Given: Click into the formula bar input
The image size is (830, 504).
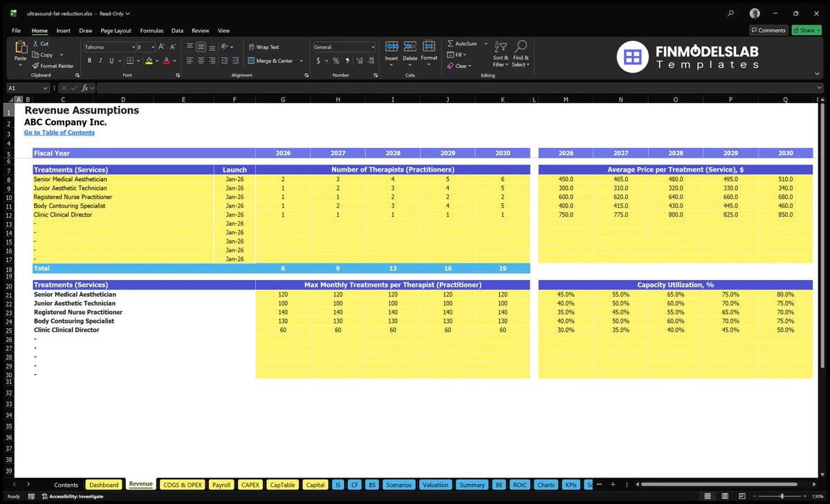Looking at the screenshot, I should click(x=459, y=88).
